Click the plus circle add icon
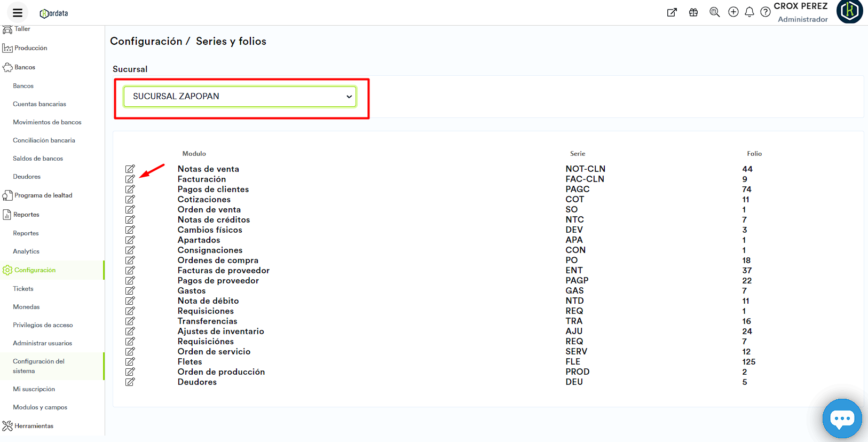 coord(733,12)
